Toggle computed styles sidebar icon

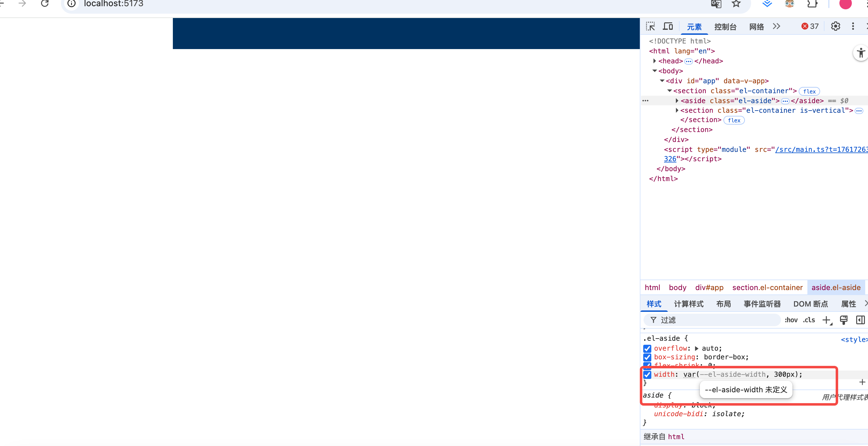point(860,320)
